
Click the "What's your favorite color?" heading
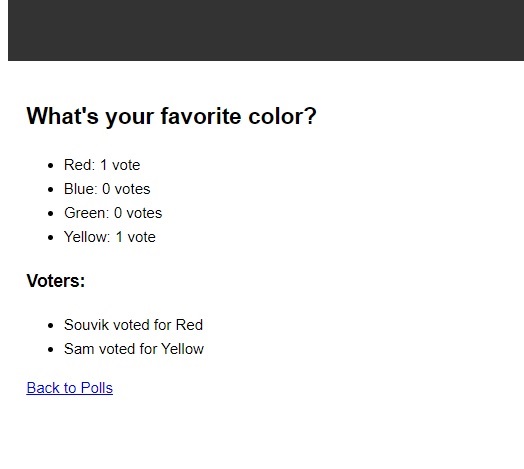point(171,116)
